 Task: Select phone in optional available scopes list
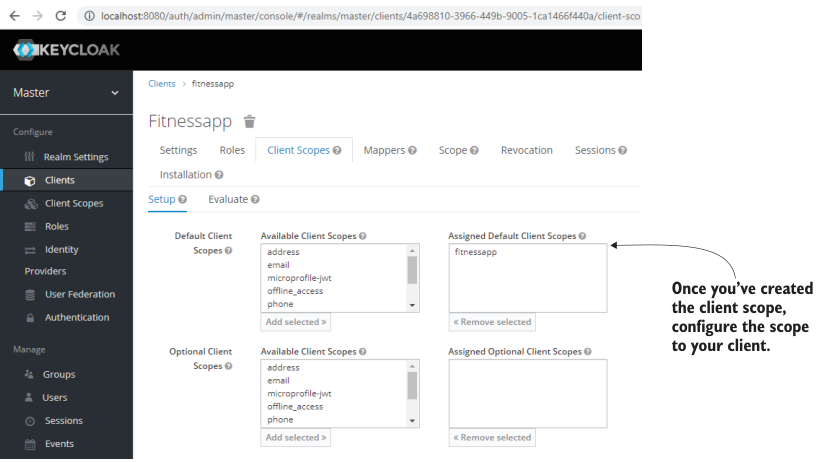coord(280,419)
